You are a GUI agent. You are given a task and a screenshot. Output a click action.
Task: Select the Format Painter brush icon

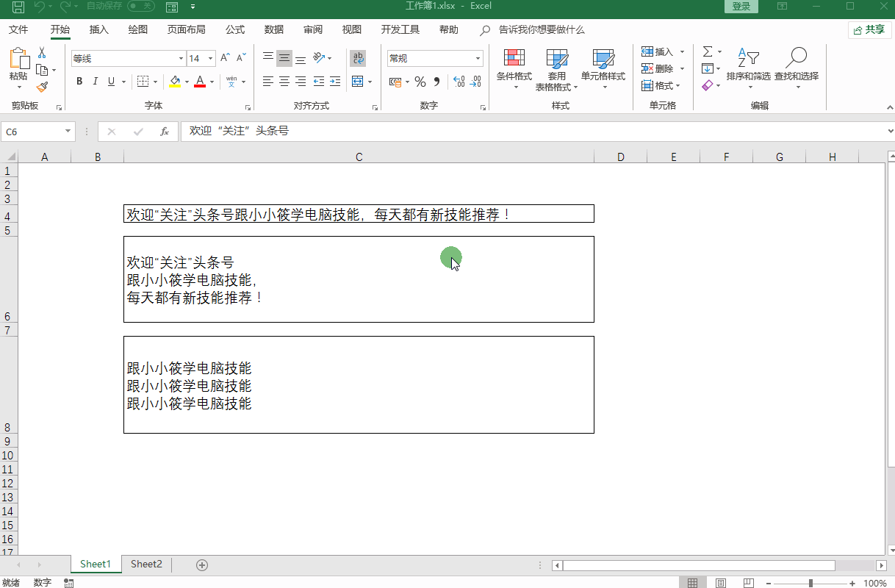[x=42, y=87]
